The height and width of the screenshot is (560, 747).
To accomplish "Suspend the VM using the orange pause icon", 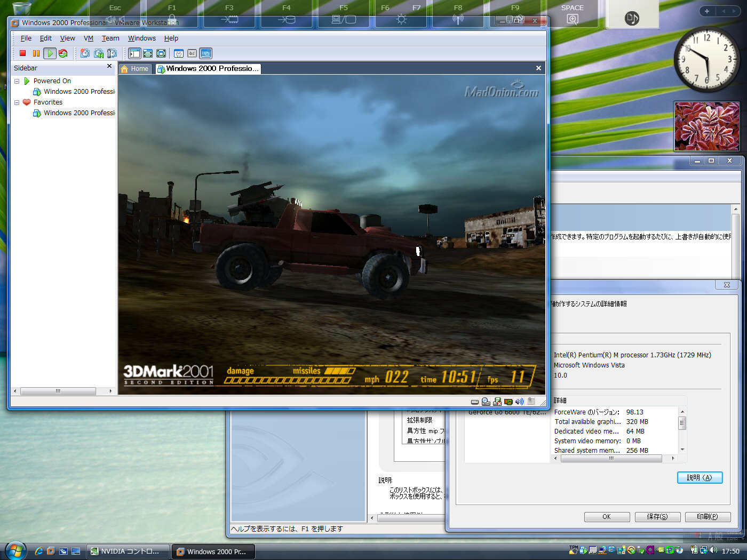I will pyautogui.click(x=36, y=53).
